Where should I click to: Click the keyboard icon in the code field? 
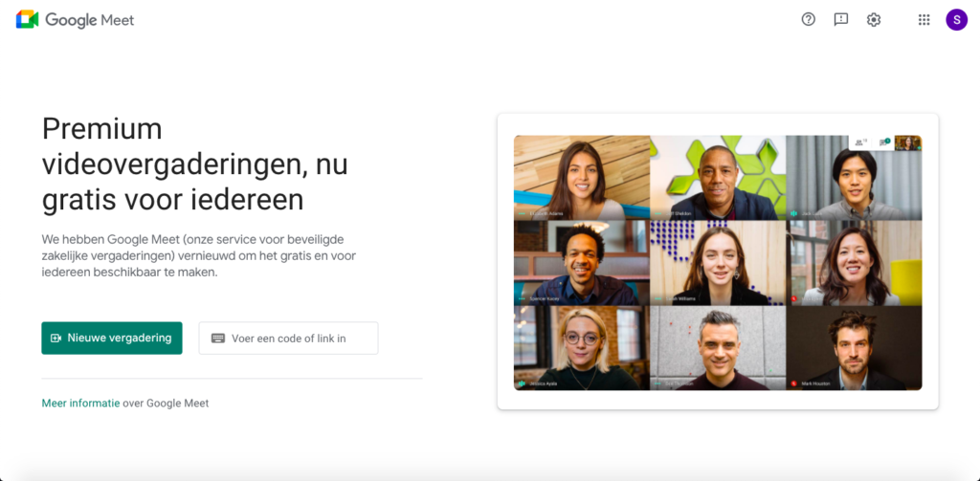click(217, 338)
